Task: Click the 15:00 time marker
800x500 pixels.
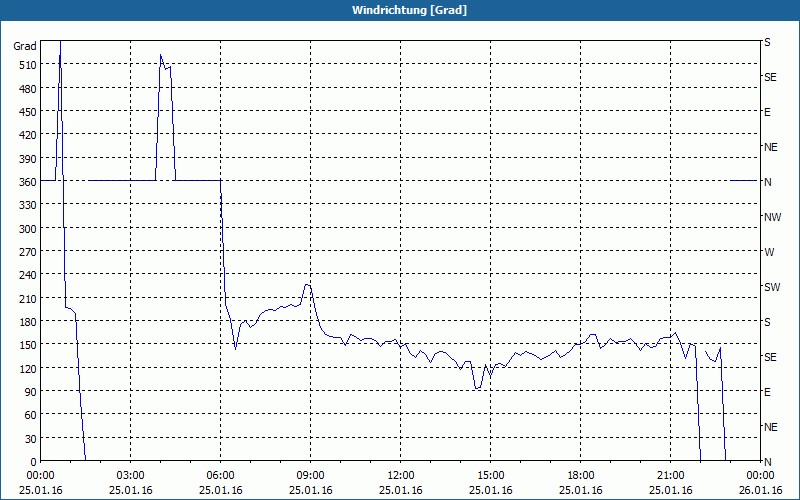Action: click(490, 476)
